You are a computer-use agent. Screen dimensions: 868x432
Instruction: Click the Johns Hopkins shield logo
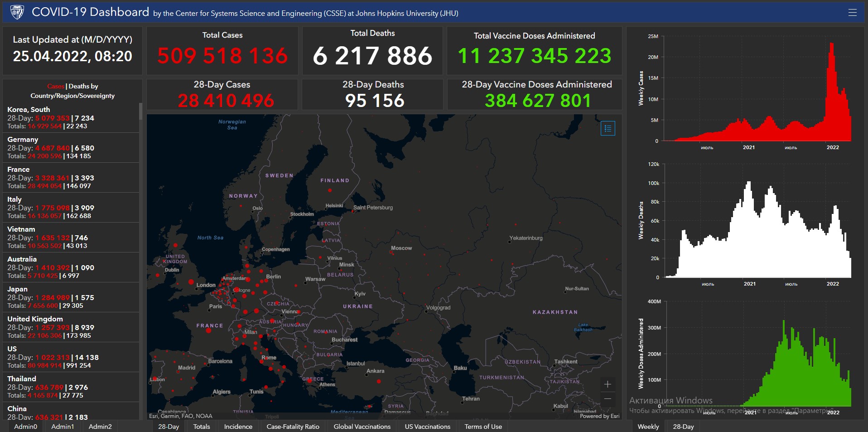coord(17,12)
